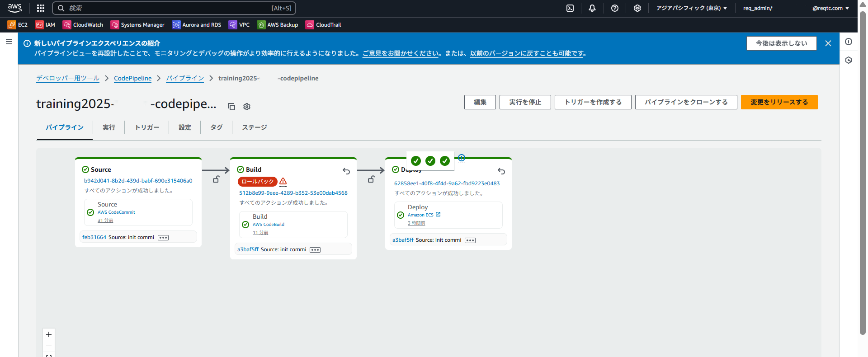Open VPC shortcut in favorites bar
The height and width of the screenshot is (357, 868).
[x=239, y=25]
